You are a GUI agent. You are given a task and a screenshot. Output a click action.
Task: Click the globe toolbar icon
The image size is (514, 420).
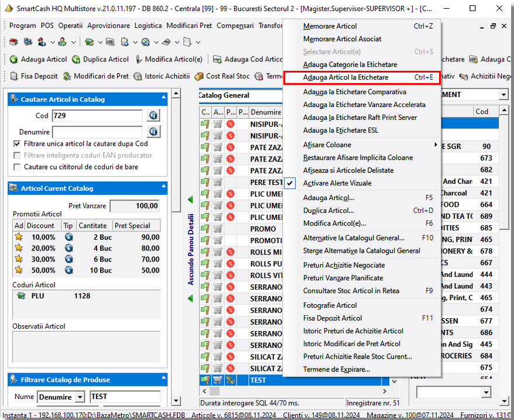[x=146, y=42]
